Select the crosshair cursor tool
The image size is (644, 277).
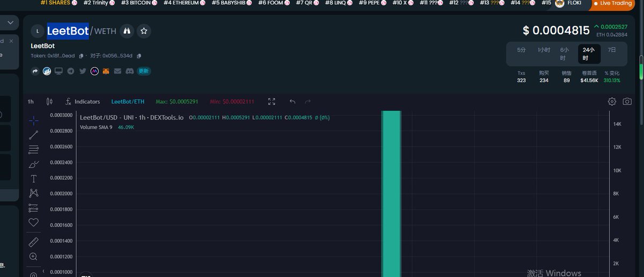pyautogui.click(x=33, y=120)
